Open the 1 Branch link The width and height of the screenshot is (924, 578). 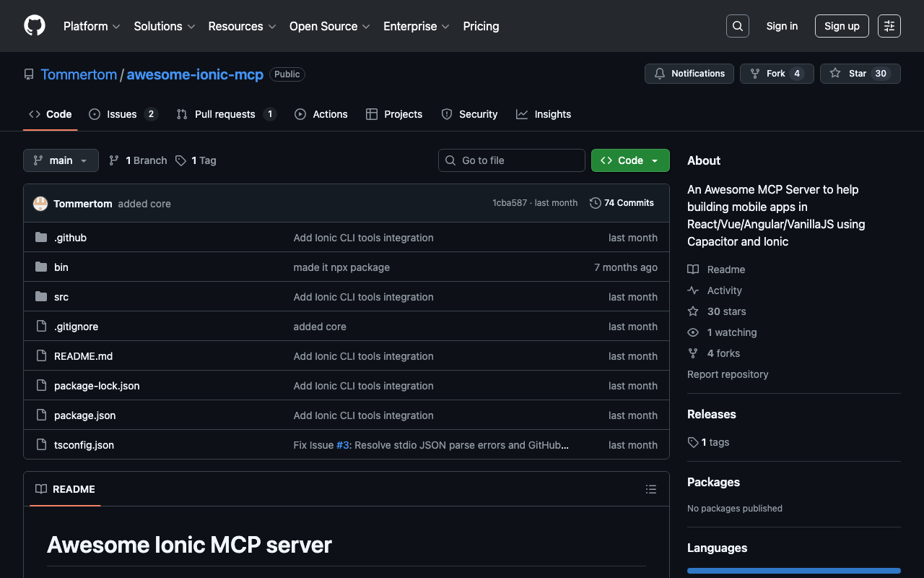[138, 160]
